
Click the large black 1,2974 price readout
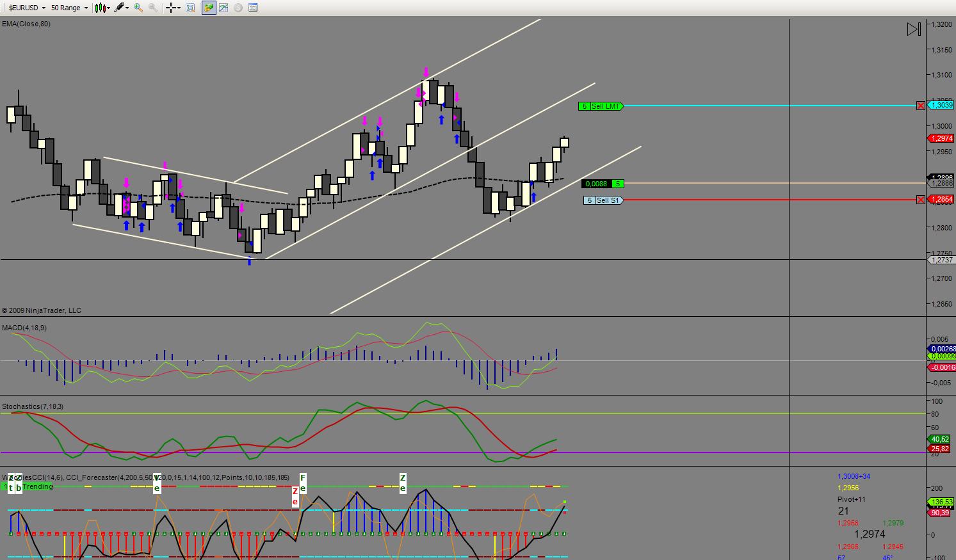[870, 534]
